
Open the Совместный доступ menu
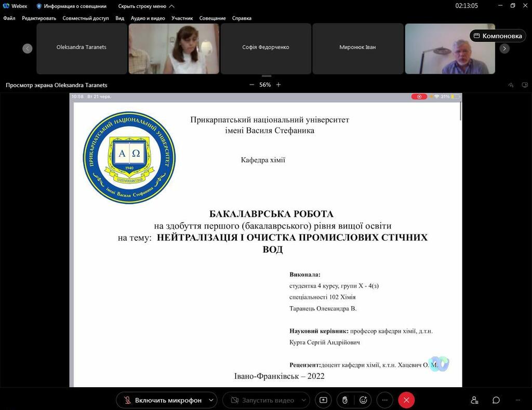coord(86,18)
